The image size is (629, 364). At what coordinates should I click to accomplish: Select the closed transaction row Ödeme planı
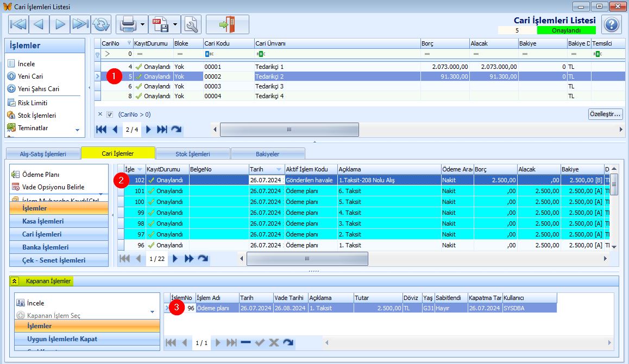(360, 308)
